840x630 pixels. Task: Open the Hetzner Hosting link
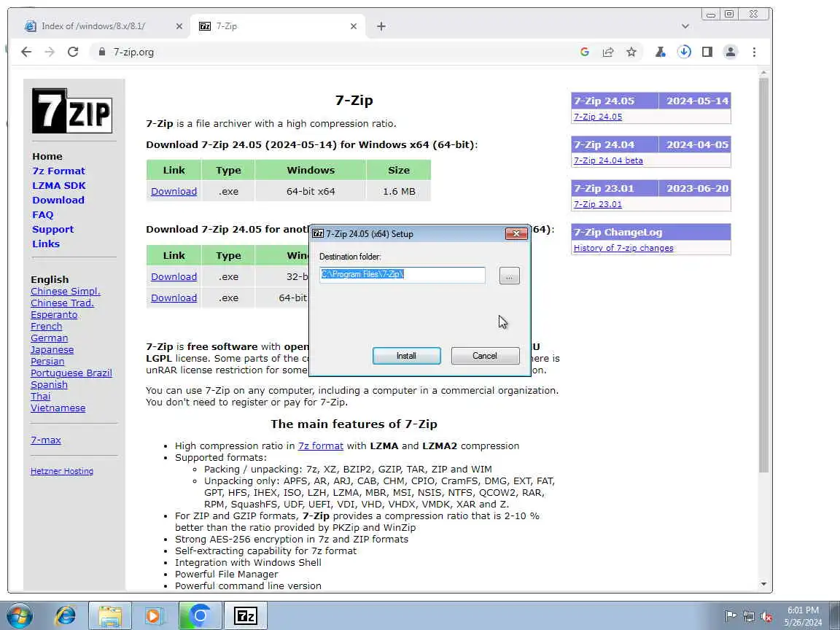point(61,471)
